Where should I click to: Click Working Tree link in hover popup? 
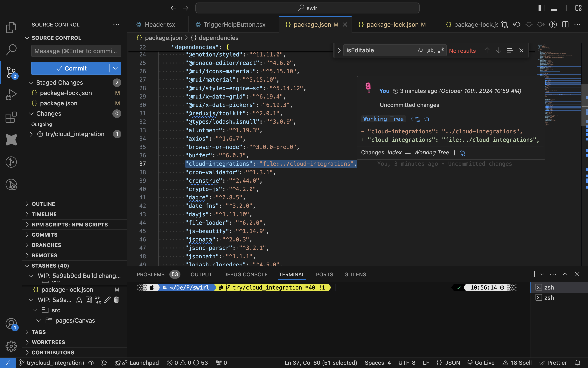[x=383, y=119]
